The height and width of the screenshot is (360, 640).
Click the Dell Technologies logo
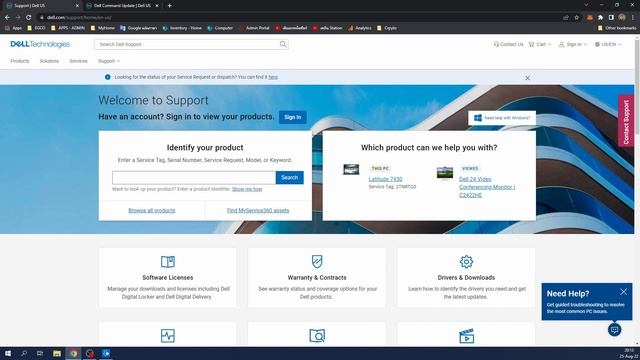(40, 44)
